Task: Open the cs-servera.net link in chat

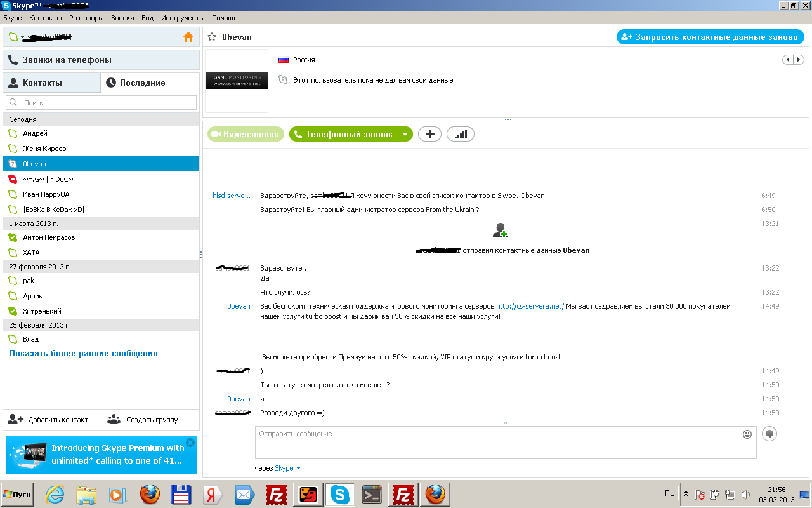Action: point(530,306)
